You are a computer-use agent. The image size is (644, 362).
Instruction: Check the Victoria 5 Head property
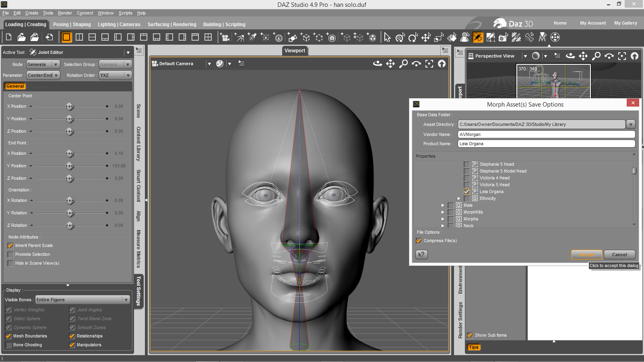click(x=467, y=185)
